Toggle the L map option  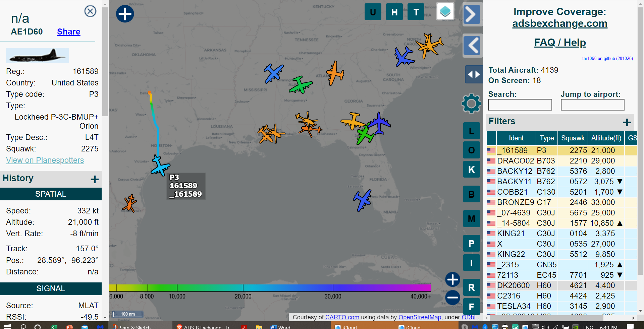(471, 131)
